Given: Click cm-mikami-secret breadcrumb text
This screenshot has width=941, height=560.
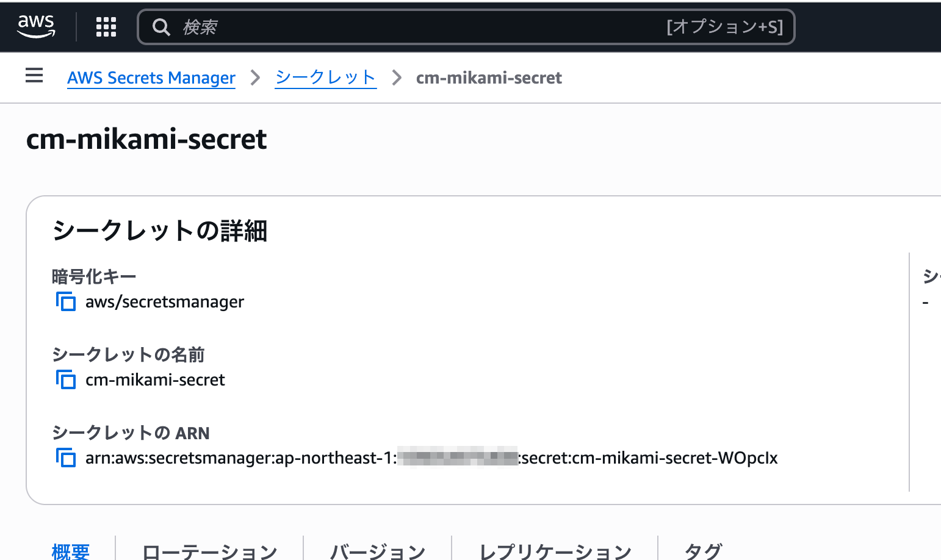Looking at the screenshot, I should [489, 78].
